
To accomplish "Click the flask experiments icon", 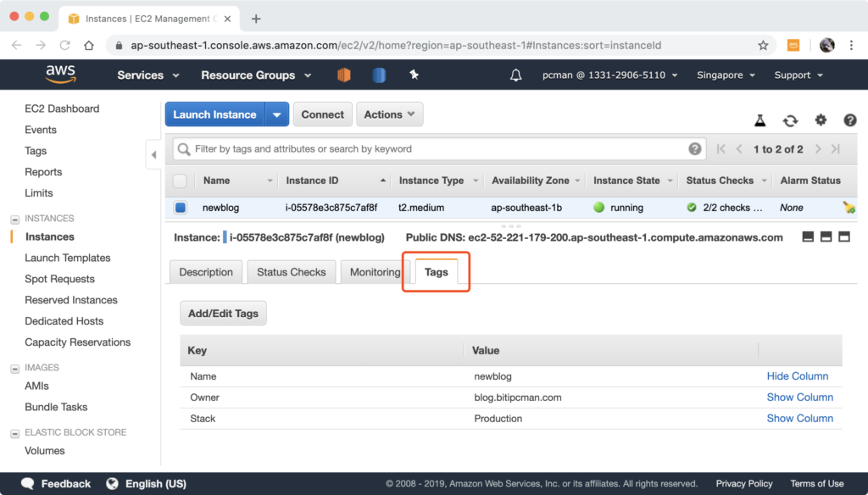I will (760, 120).
